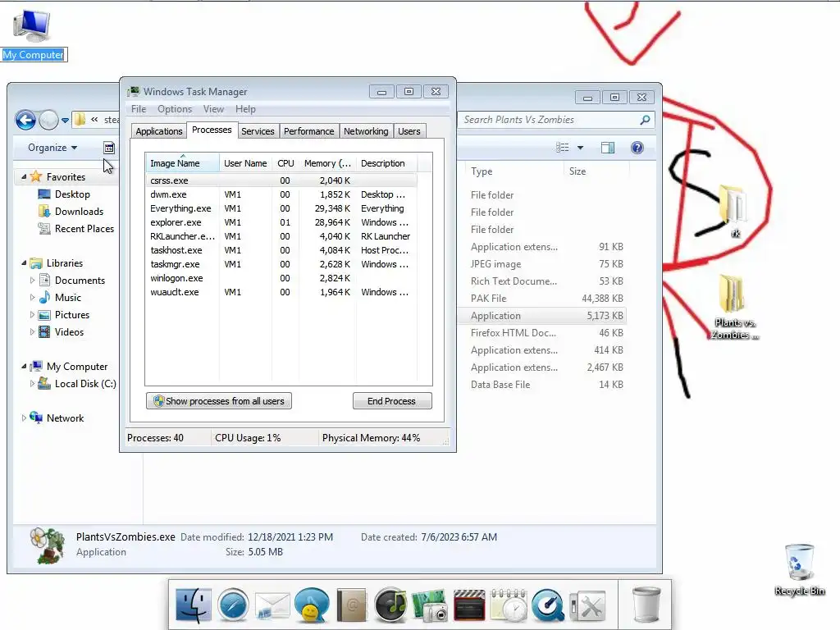Open the Organize dropdown menu

click(x=52, y=148)
